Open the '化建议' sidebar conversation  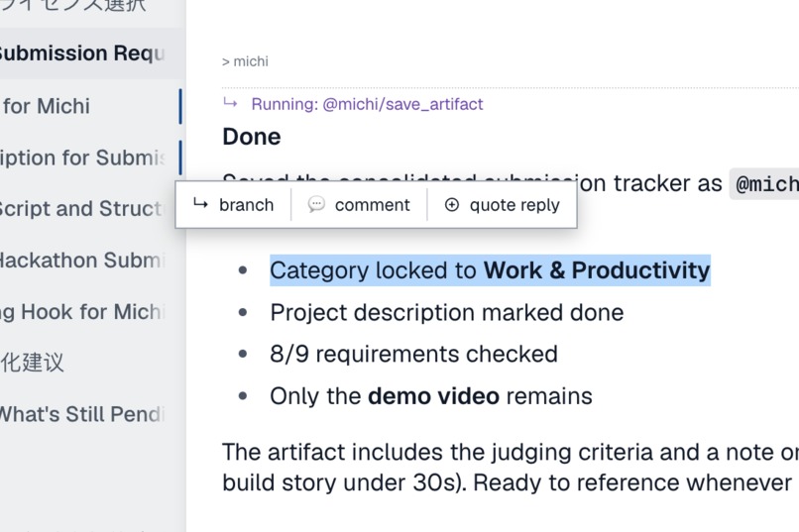click(92, 363)
